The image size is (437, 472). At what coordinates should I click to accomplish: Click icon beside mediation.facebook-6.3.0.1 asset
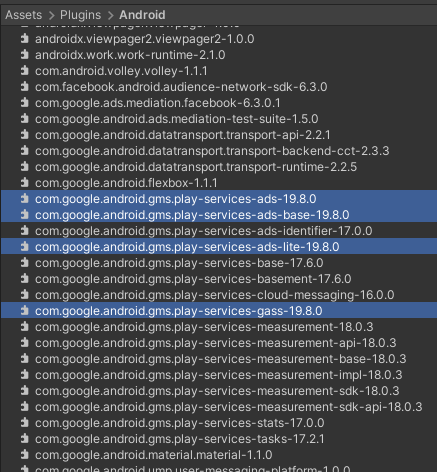tap(25, 103)
